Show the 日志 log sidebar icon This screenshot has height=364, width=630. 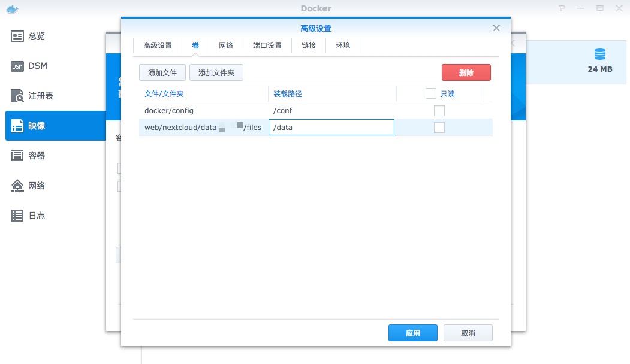pyautogui.click(x=17, y=216)
